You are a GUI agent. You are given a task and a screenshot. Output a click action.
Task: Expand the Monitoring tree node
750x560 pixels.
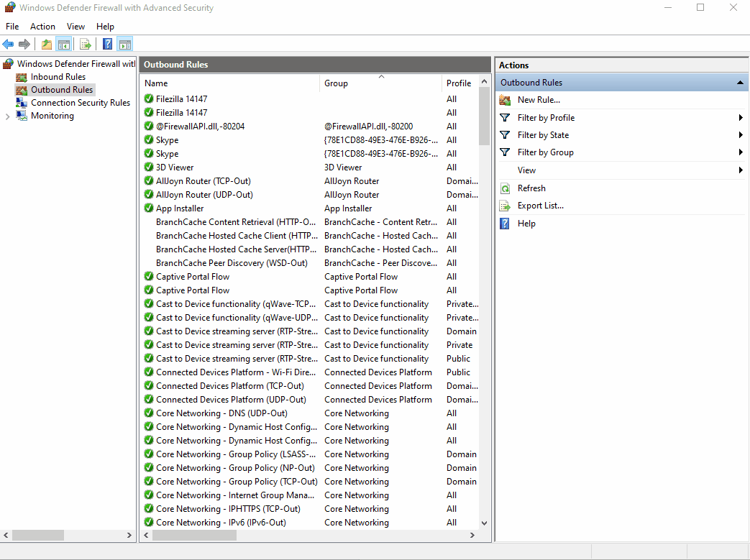[x=7, y=116]
